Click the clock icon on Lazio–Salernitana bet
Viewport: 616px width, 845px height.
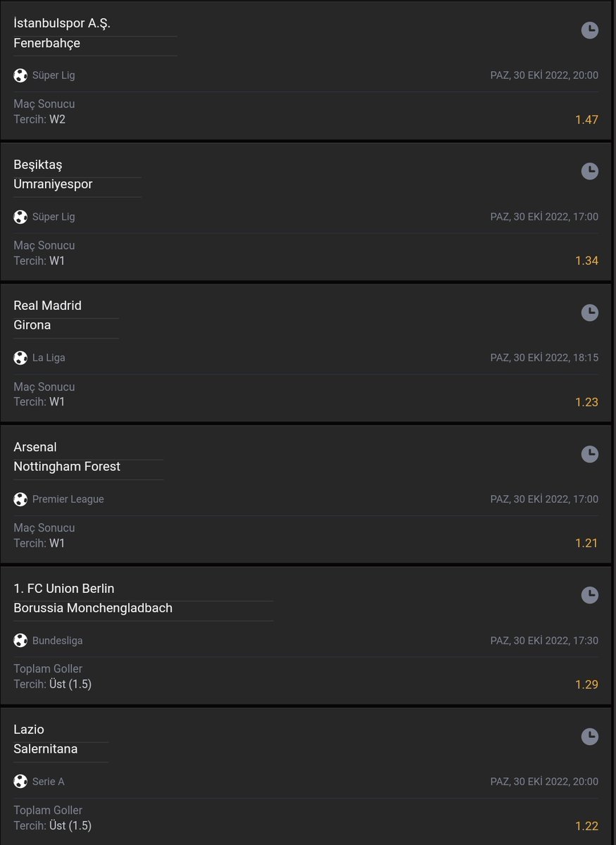pyautogui.click(x=589, y=737)
